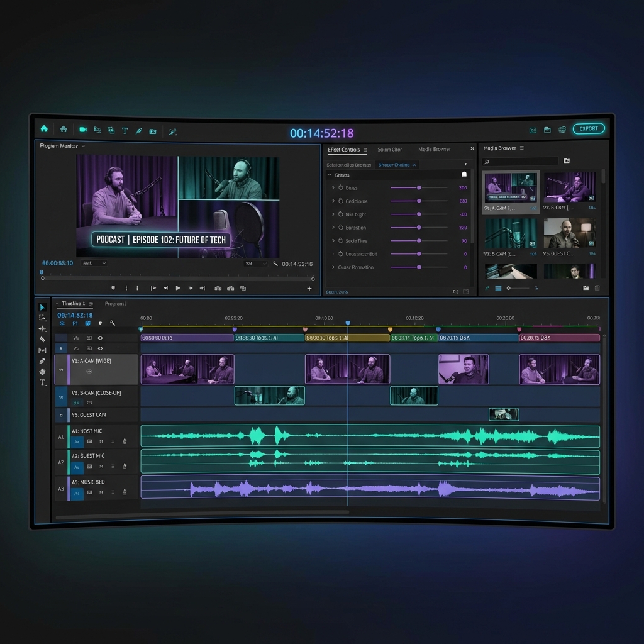Adjust the top effect slider in Effect Controls
Viewport: 644px width, 644px height.
418,187
